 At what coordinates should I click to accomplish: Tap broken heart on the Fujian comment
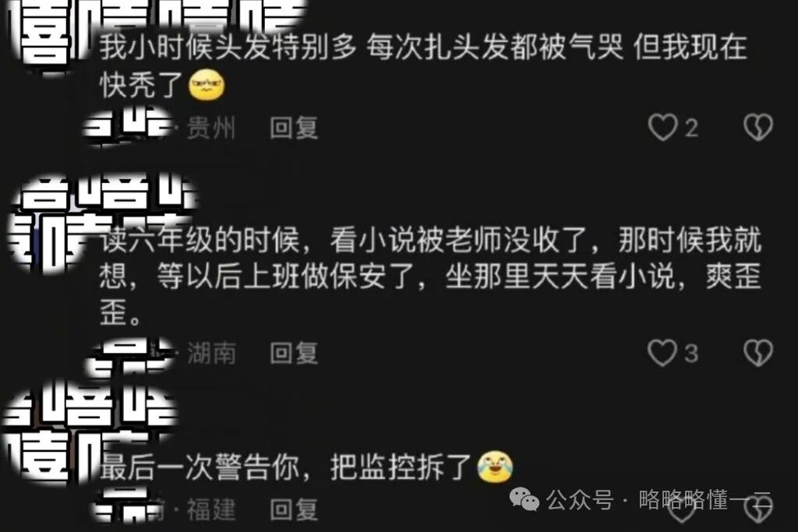point(758,509)
